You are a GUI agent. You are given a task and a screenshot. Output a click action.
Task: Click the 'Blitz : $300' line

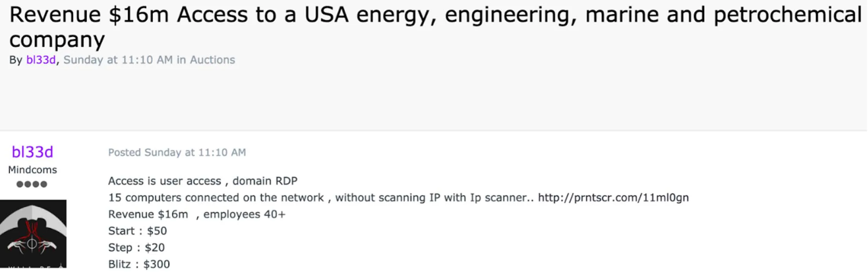139,264
